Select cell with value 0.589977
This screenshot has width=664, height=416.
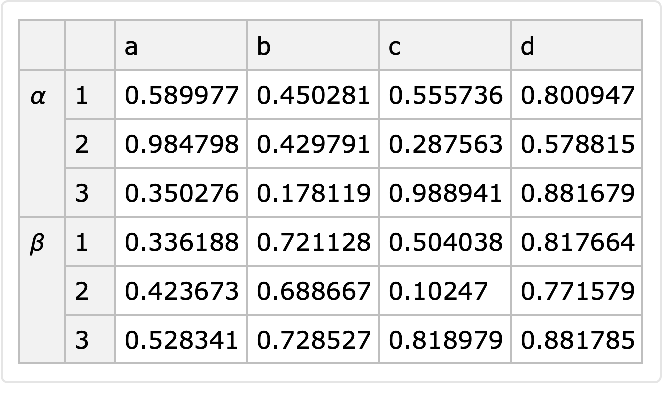(181, 96)
